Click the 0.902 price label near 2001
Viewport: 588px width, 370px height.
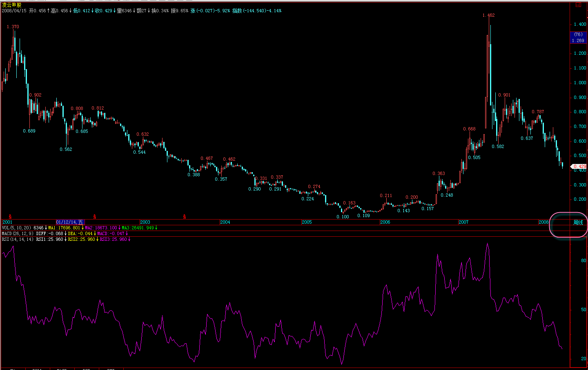pos(35,95)
